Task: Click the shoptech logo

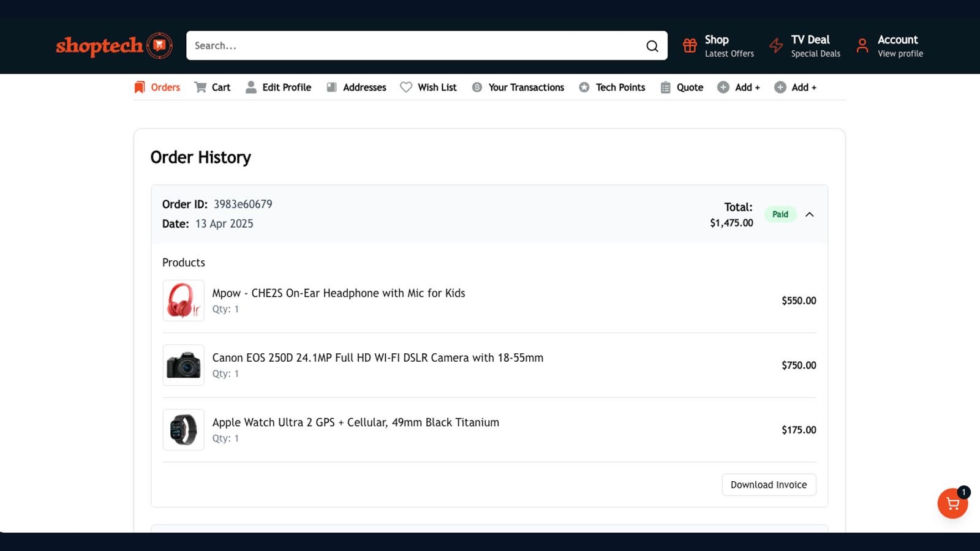Action: pos(114,45)
